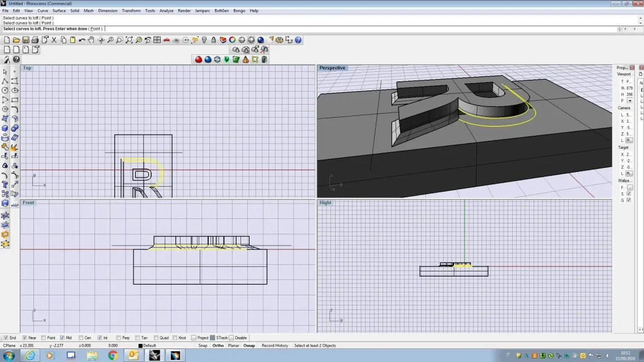Click the light bulb hide/show icon
Viewport: 644px width, 362px height.
coord(204,40)
